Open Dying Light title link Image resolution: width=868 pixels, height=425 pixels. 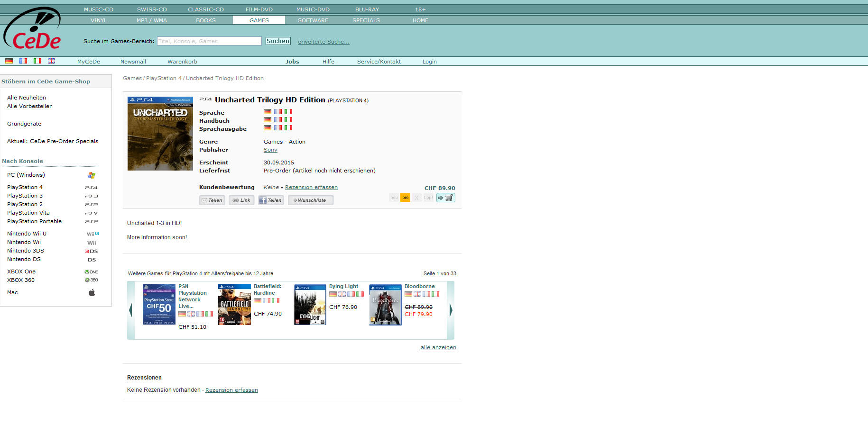click(x=343, y=286)
